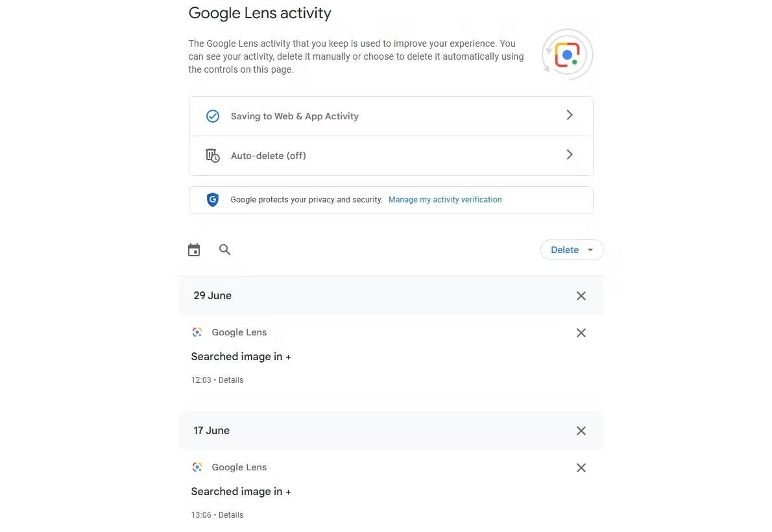Click the Delete button
This screenshot has height=532, width=772.
pos(564,249)
